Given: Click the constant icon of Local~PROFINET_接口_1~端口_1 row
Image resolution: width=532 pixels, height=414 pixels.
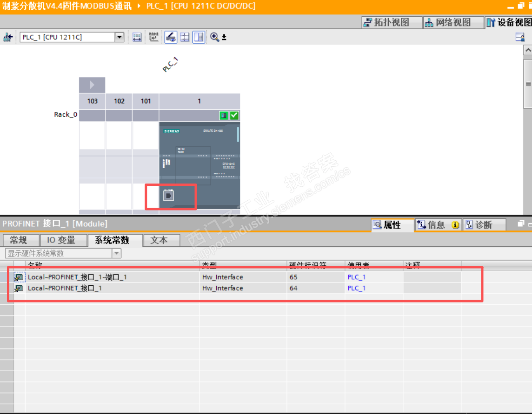Looking at the screenshot, I should [19, 277].
